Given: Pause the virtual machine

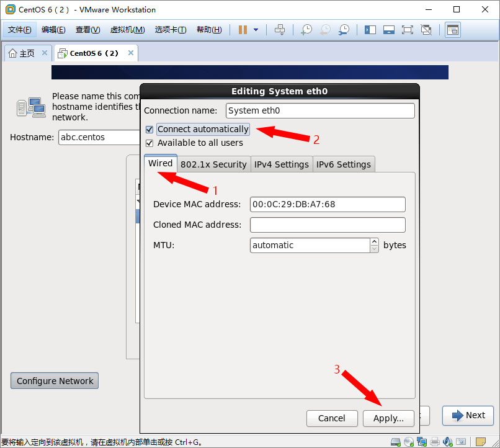Looking at the screenshot, I should tap(243, 30).
